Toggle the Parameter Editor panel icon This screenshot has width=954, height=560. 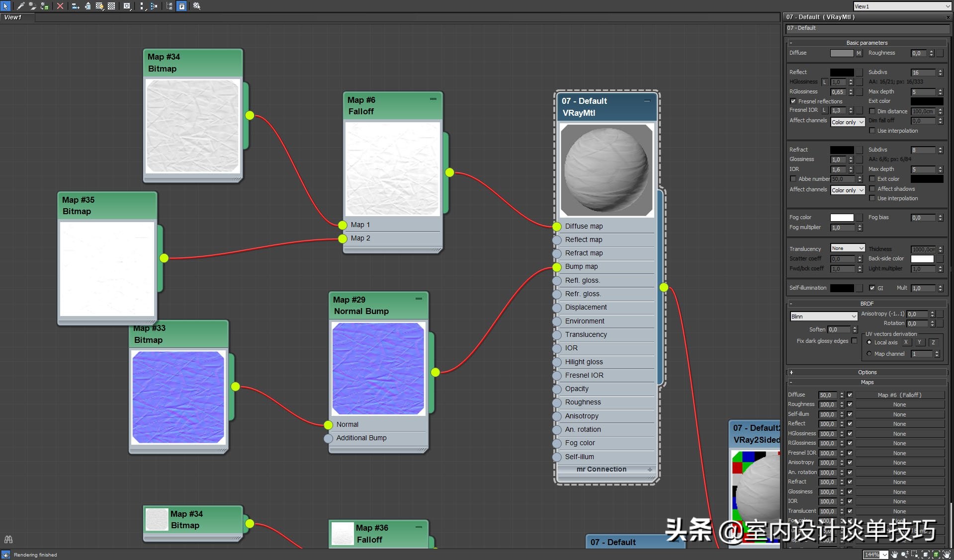click(x=182, y=6)
